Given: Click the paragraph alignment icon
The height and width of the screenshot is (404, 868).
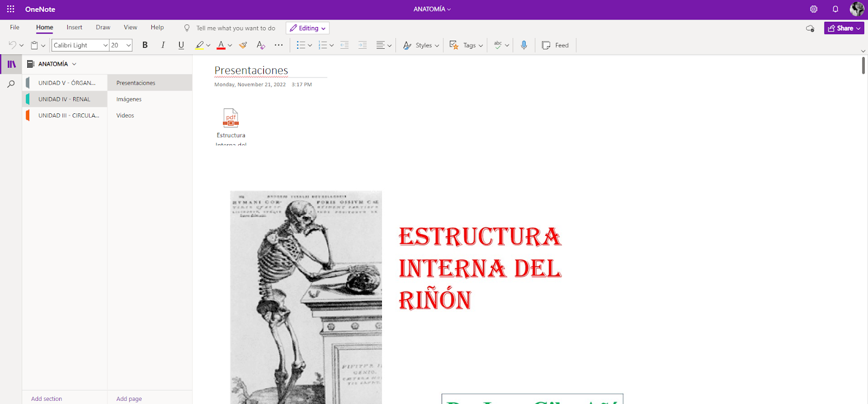Looking at the screenshot, I should click(x=381, y=45).
